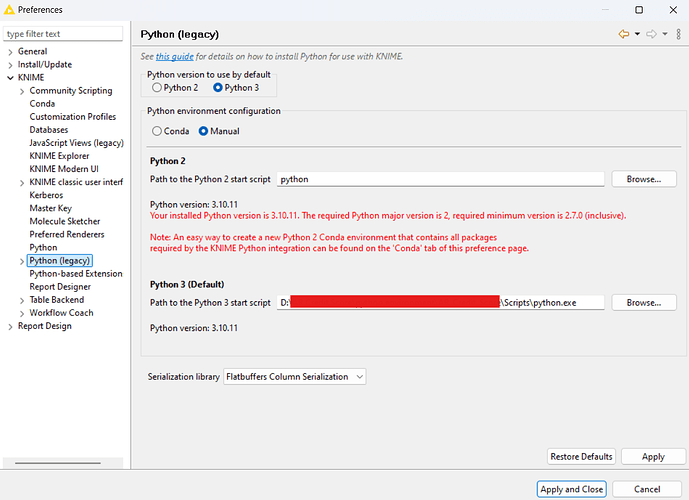Open the Serialization library dropdown
This screenshot has width=689, height=500.
click(294, 377)
